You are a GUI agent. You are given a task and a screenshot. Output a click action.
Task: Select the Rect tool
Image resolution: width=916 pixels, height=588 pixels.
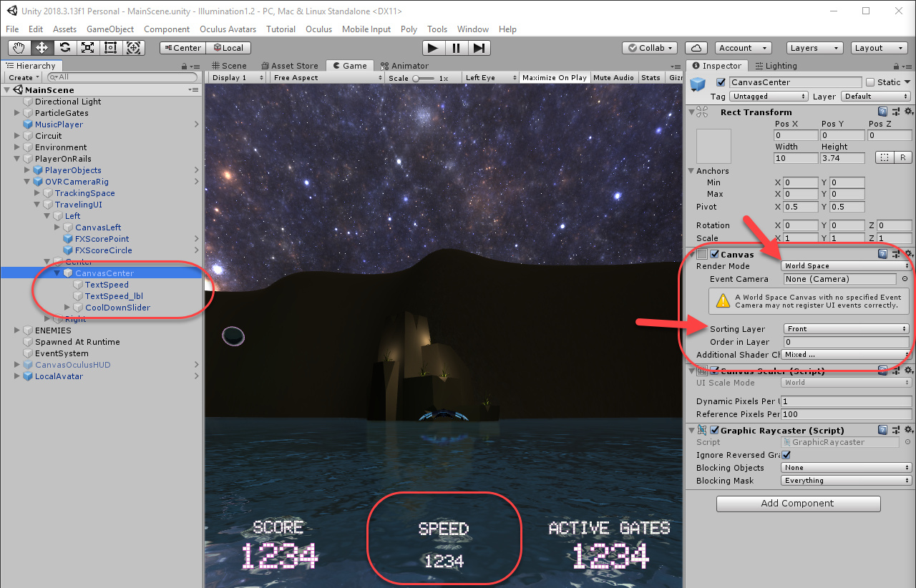pos(110,47)
